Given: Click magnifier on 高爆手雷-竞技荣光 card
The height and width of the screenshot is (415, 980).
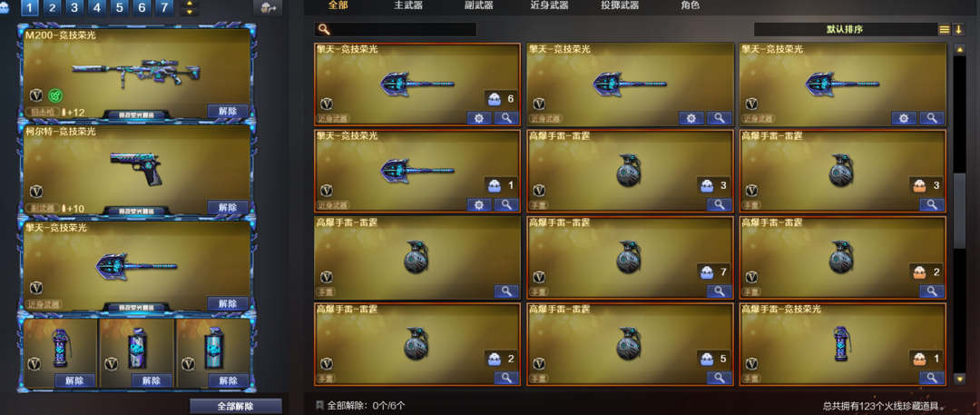Looking at the screenshot, I should [931, 378].
